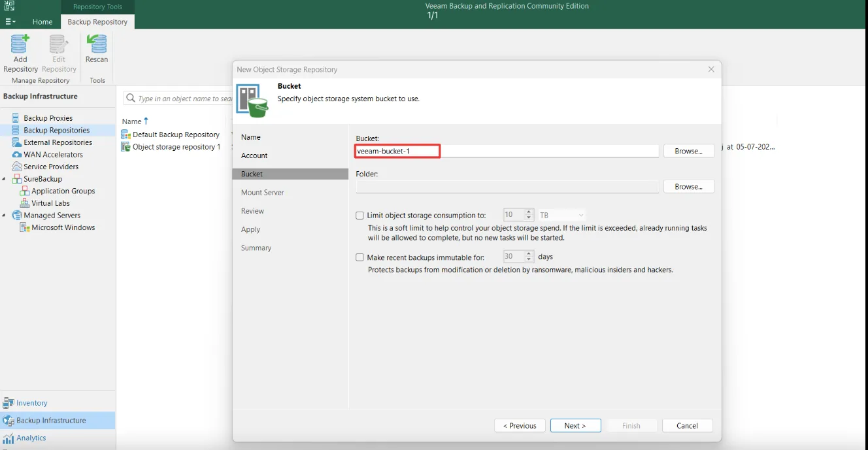Screen dimensions: 868x450
Task: Select Application Groups under SureBackup
Action: pos(63,191)
